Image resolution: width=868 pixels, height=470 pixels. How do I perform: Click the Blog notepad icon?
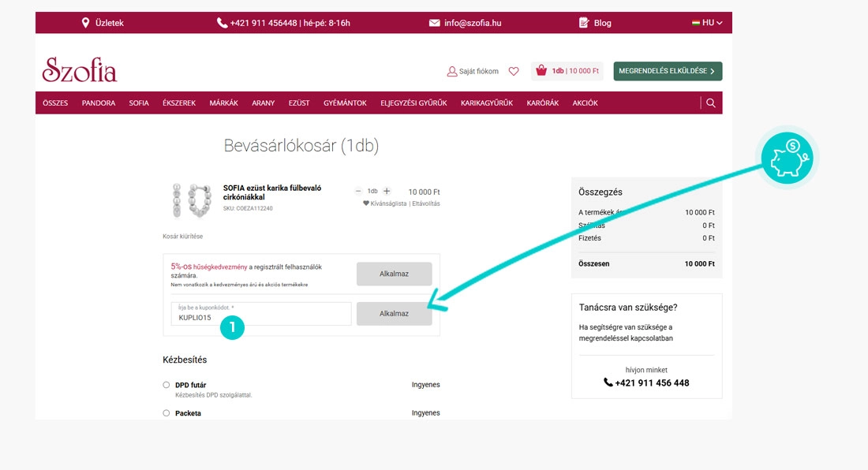(584, 23)
